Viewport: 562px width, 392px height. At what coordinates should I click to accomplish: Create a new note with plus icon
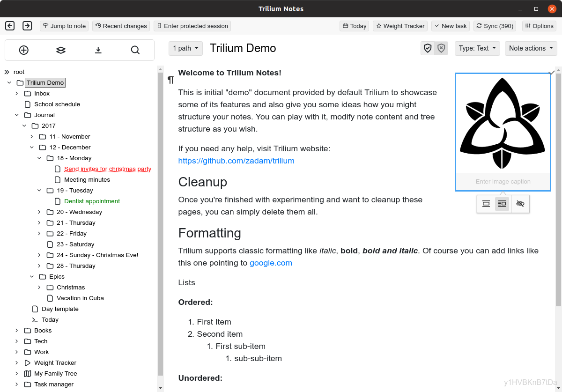pos(23,50)
